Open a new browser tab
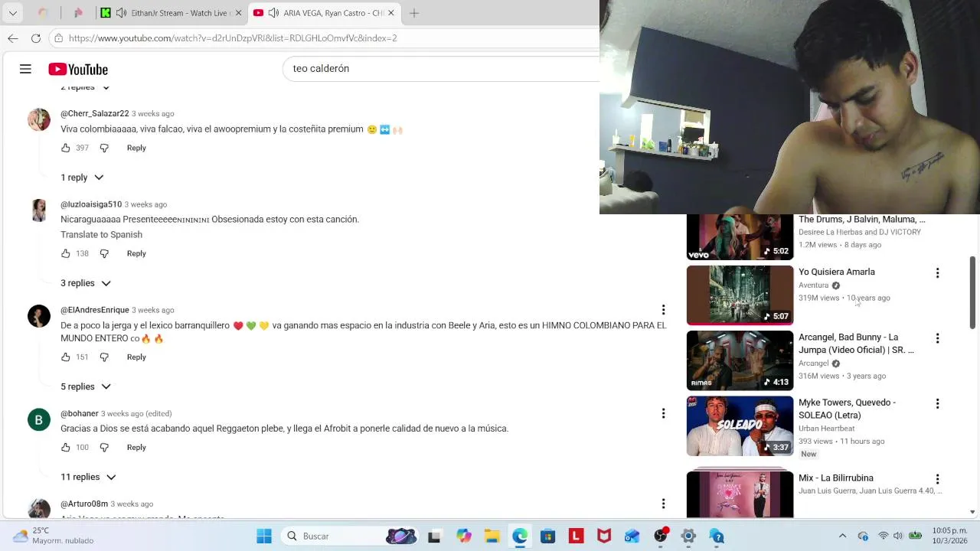The image size is (980, 551). [414, 13]
